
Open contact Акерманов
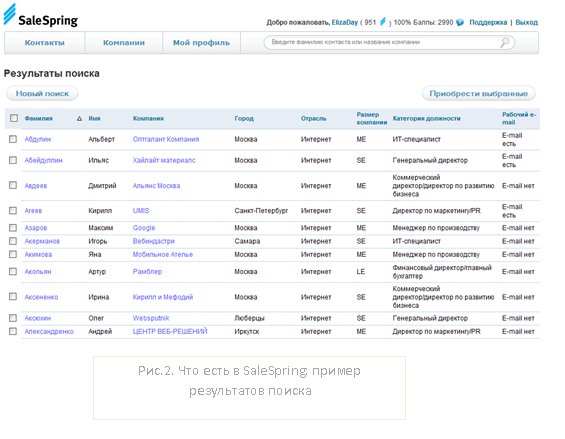42,241
